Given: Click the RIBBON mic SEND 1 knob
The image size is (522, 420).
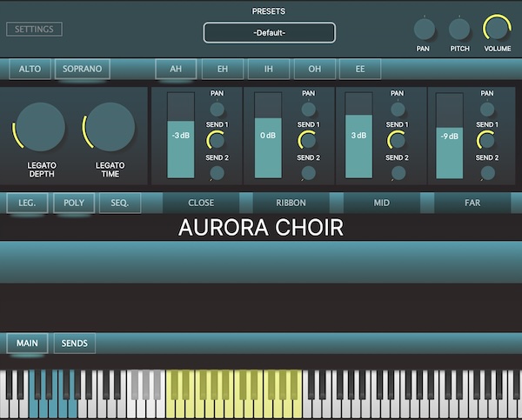Looking at the screenshot, I should click(308, 140).
